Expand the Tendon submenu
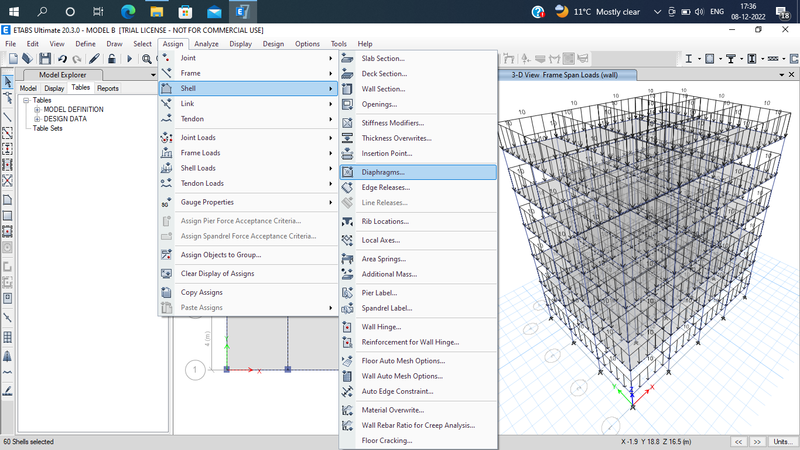This screenshot has height=450, width=800. pos(248,119)
